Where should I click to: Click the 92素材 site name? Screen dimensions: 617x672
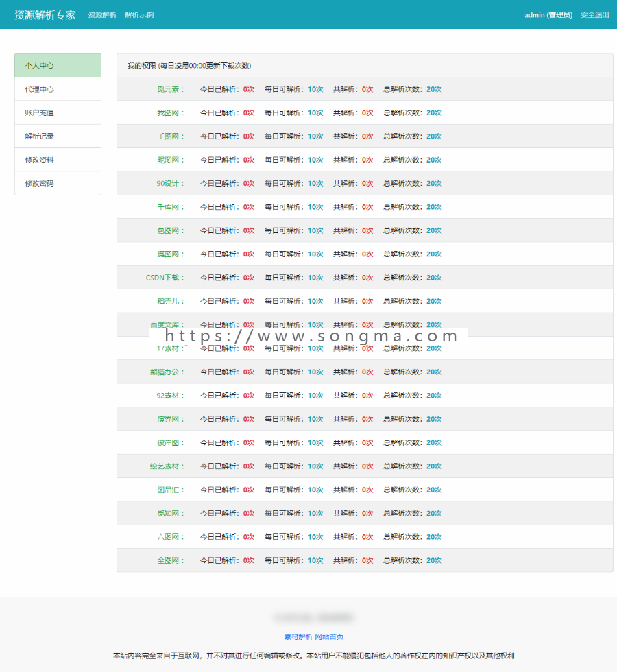170,396
